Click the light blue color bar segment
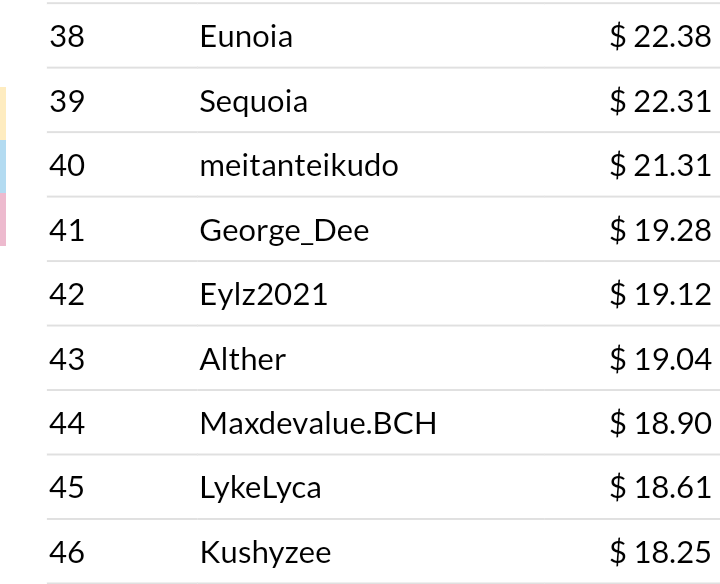 click(x=3, y=167)
